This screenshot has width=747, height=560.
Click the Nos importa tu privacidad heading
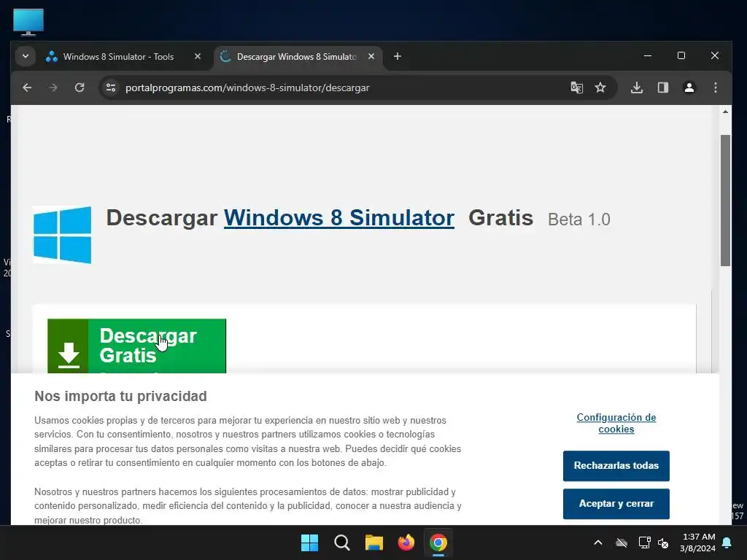[120, 396]
